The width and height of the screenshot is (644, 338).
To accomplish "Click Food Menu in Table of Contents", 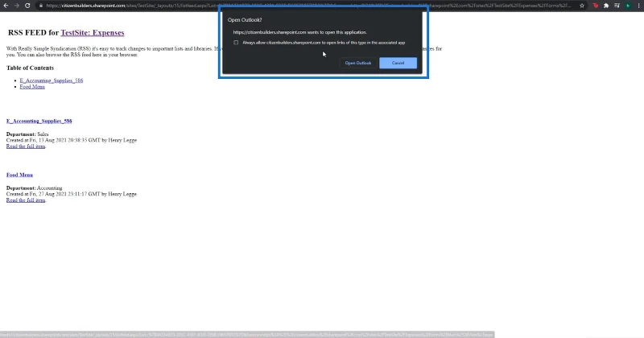I will 32,87.
